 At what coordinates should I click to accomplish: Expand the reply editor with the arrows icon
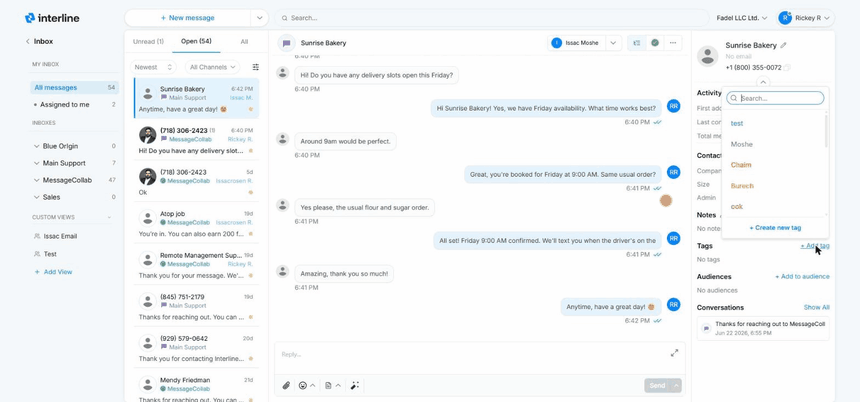[x=675, y=353]
